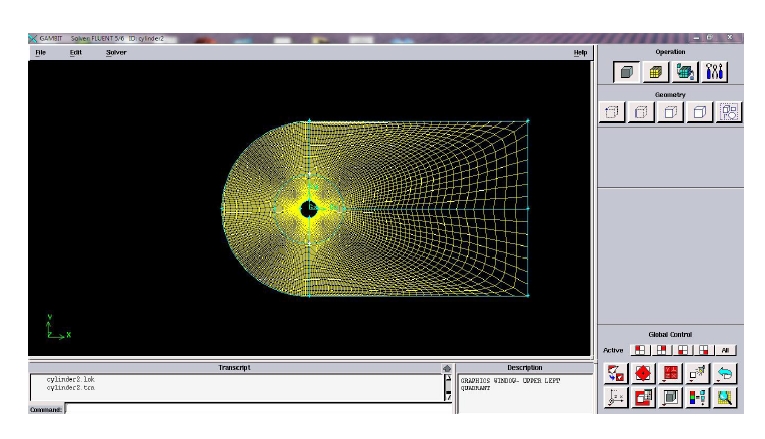This screenshot has height=439, width=765.
Task: Select the Edge geometry command button
Action: [641, 112]
